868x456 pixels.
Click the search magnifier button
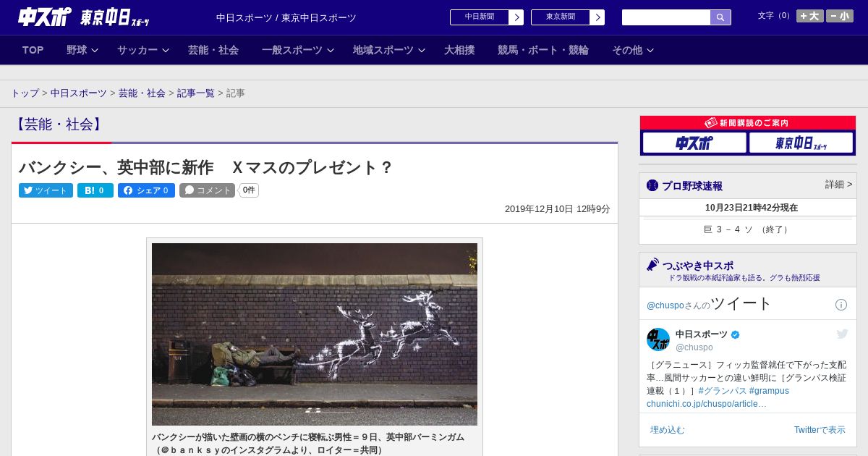720,17
